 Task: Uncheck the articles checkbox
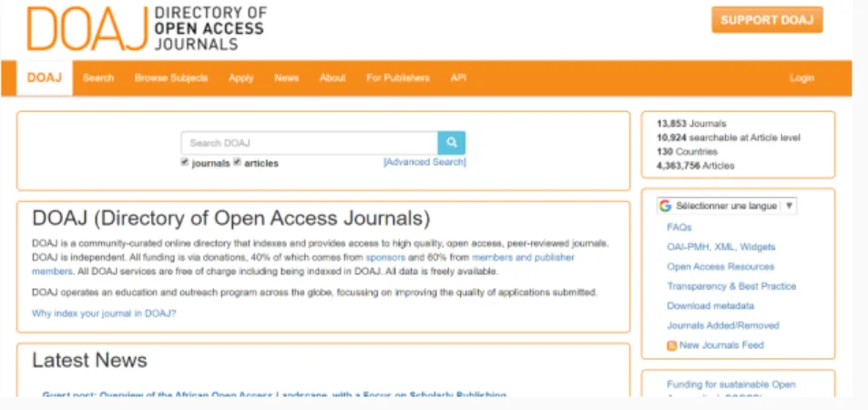[237, 162]
